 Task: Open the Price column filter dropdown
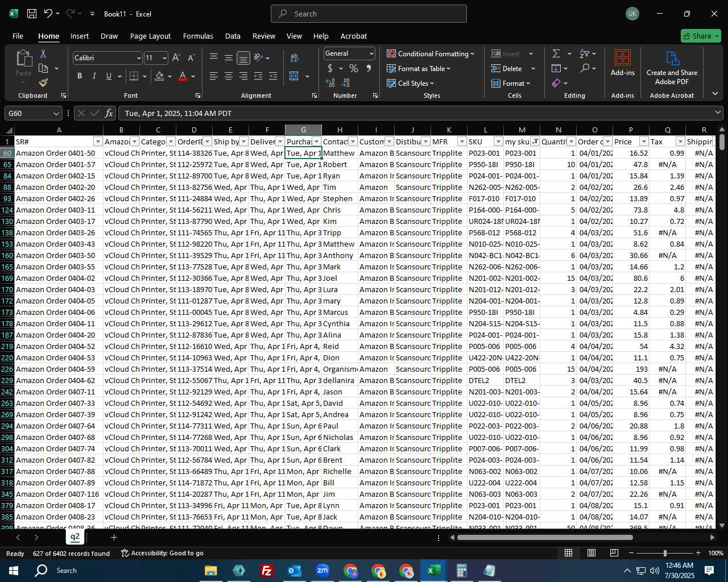pyautogui.click(x=644, y=142)
